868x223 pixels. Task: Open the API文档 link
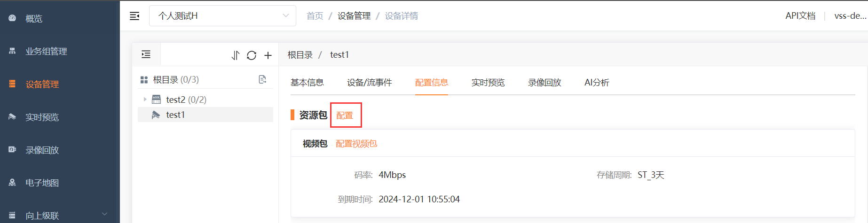(800, 16)
